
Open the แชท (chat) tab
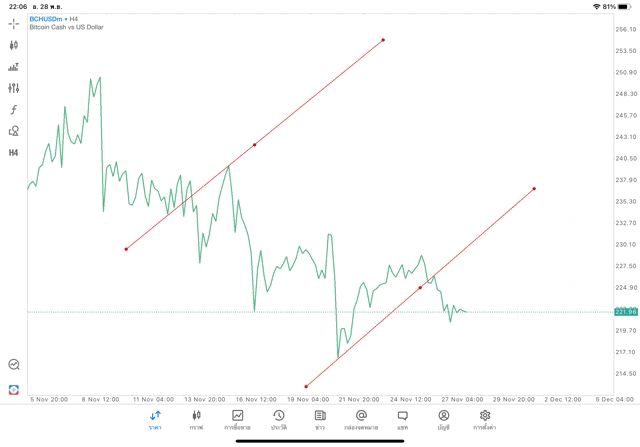pos(402,419)
